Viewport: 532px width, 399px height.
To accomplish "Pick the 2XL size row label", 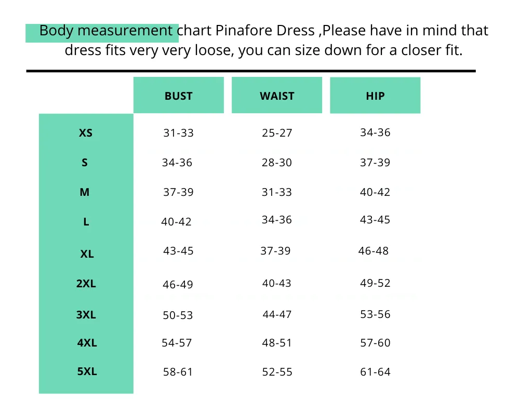I will (x=86, y=284).
